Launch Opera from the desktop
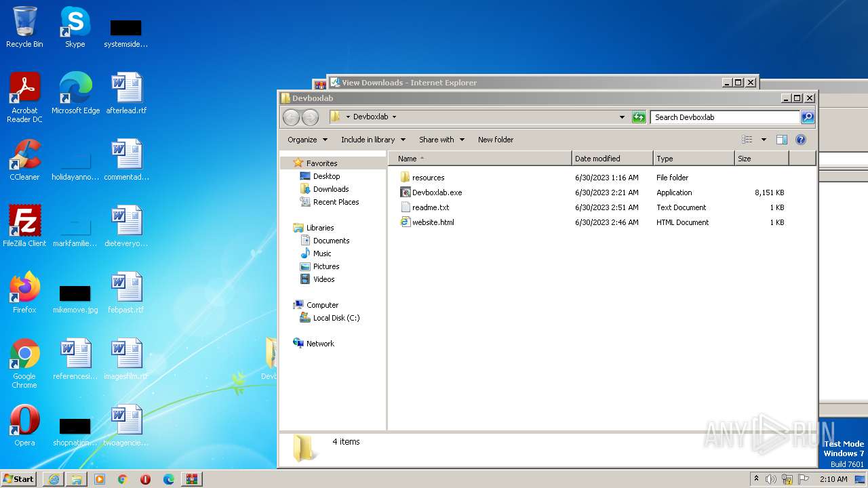Image resolution: width=868 pixels, height=488 pixels. pyautogui.click(x=24, y=426)
